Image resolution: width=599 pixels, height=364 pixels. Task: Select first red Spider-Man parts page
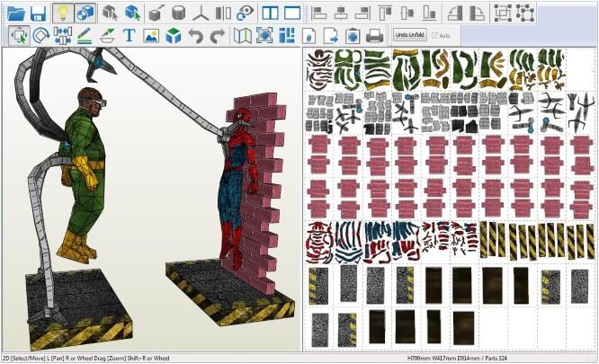(x=320, y=243)
